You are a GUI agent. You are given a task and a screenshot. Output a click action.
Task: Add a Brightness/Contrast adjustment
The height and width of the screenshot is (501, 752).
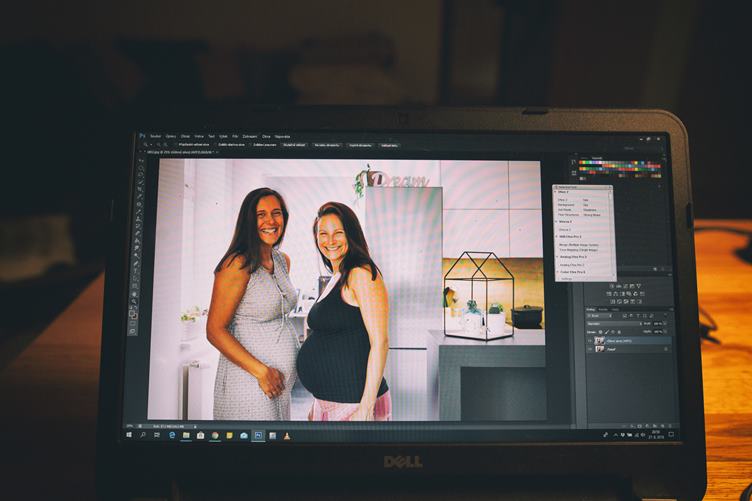612,286
